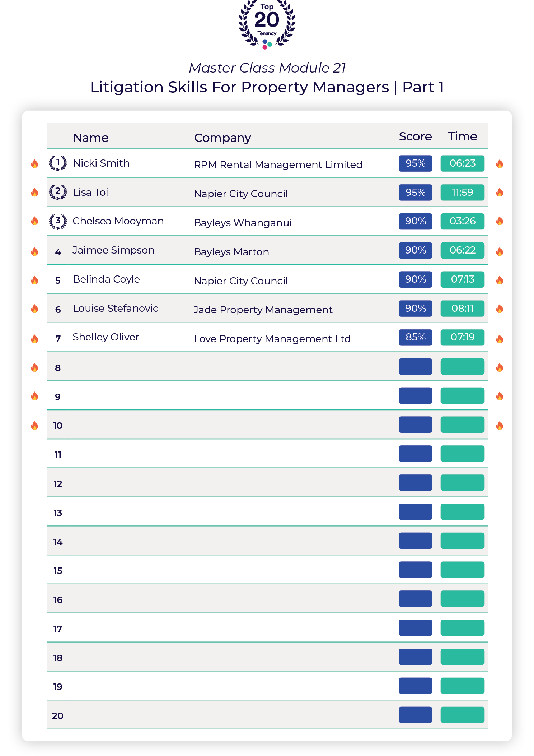Click RPM Rental Management Limited company name

point(278,164)
